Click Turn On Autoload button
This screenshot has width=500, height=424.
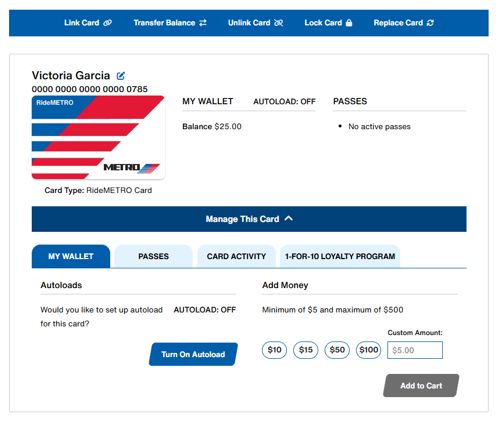(x=193, y=354)
